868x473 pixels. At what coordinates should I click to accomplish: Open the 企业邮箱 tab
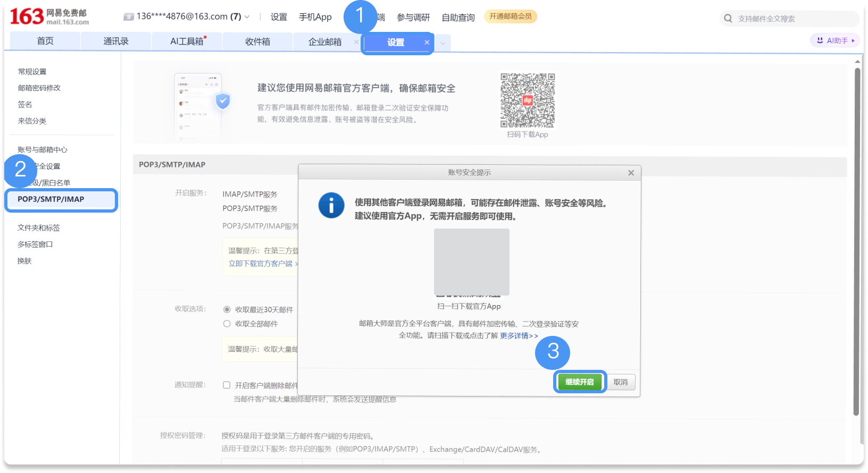325,41
